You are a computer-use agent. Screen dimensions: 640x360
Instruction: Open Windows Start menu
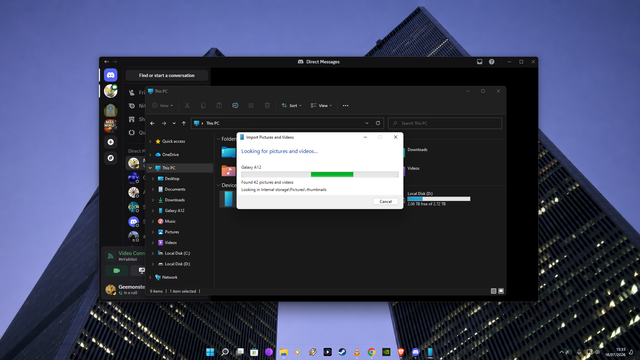[x=210, y=352]
